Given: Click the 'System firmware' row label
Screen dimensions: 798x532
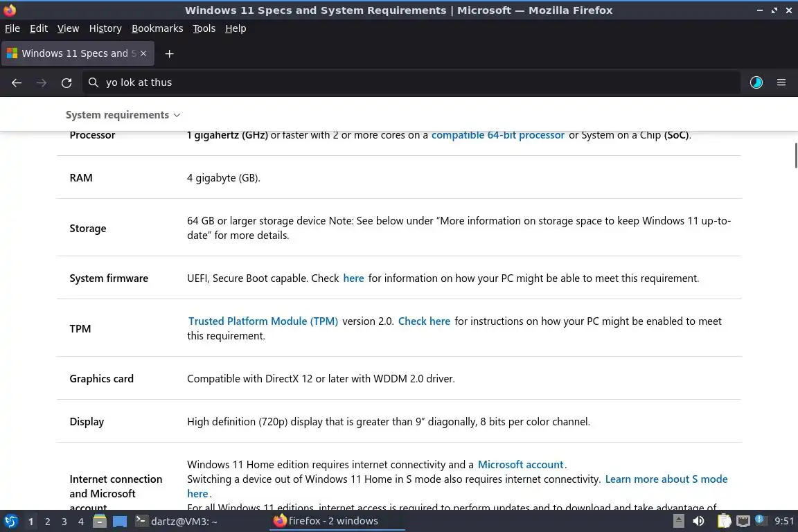Looking at the screenshot, I should tap(109, 278).
